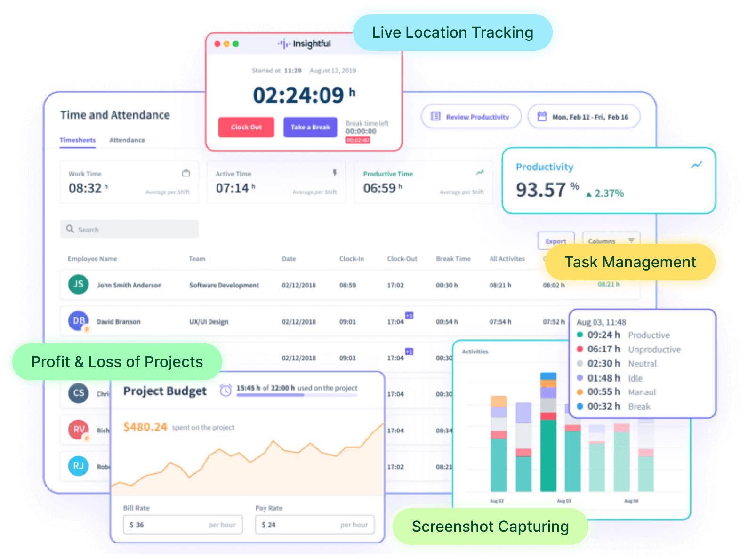Click the JS avatar of John Smith Anderson
This screenshot has height=559, width=756.
78,284
